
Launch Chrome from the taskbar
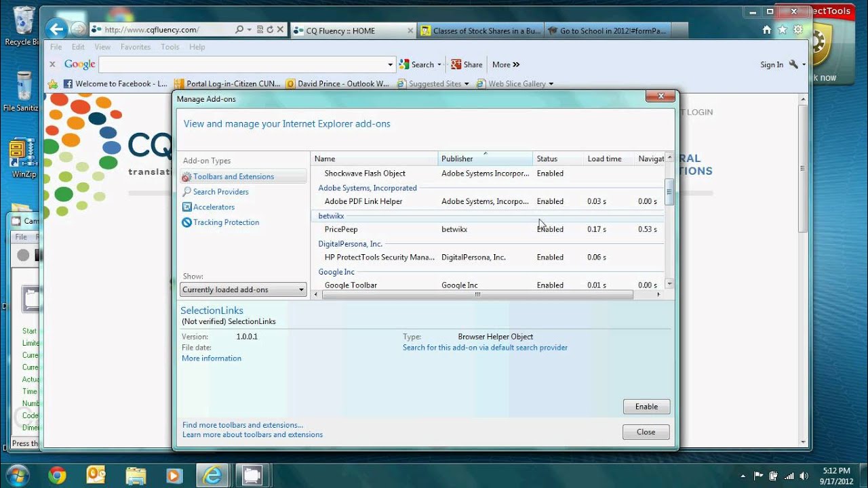(57, 475)
